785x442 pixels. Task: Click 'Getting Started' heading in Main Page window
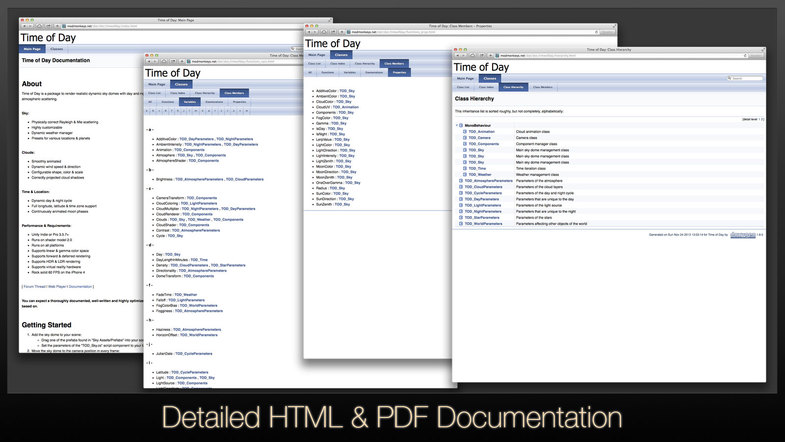[47, 325]
